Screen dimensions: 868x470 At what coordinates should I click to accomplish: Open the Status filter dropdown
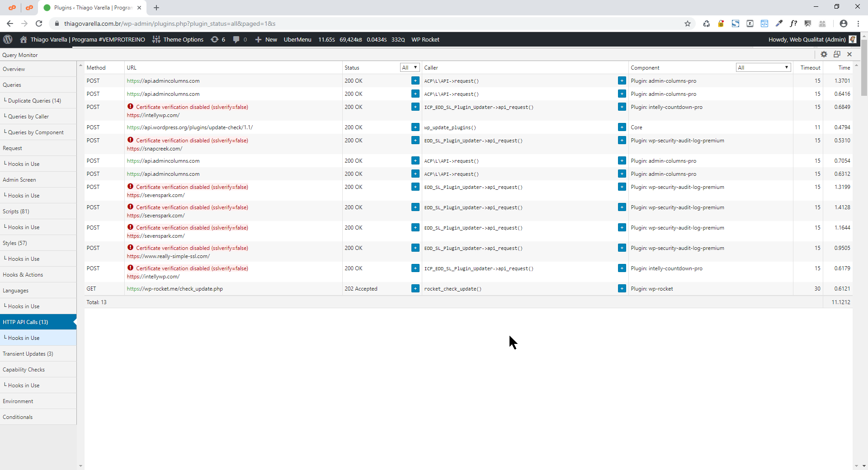pos(410,67)
